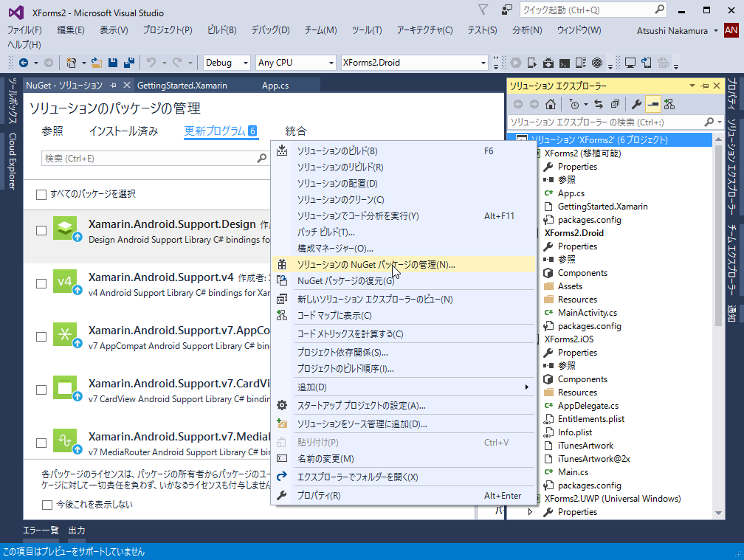Click Solution Explorer properties wrench icon
This screenshot has height=560, width=744.
pyautogui.click(x=637, y=104)
